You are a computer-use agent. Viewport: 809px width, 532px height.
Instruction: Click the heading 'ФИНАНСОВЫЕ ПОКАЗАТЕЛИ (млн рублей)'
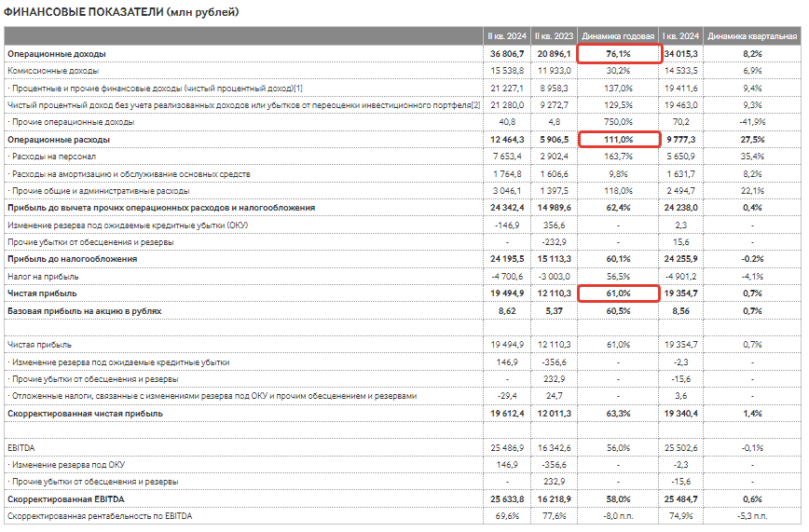pos(121,12)
